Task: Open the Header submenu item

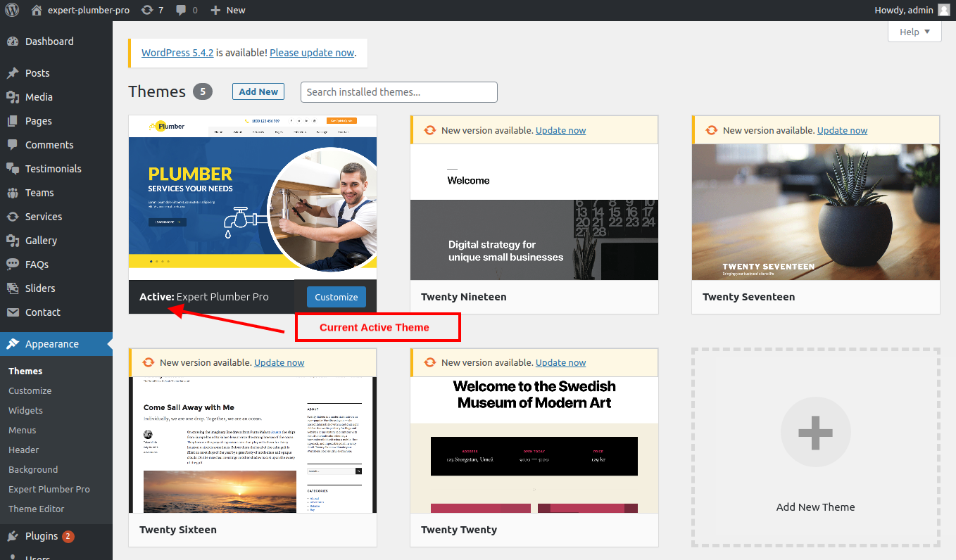Action: coord(24,450)
